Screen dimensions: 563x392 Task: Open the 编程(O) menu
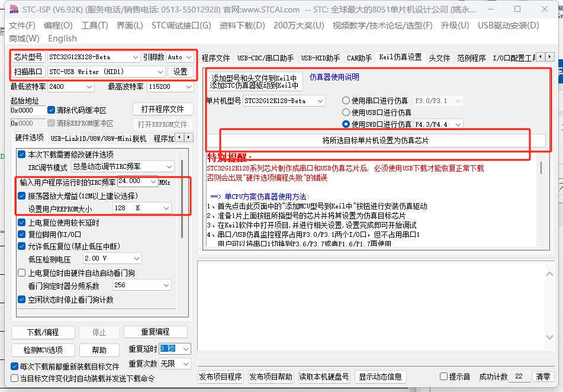point(58,25)
